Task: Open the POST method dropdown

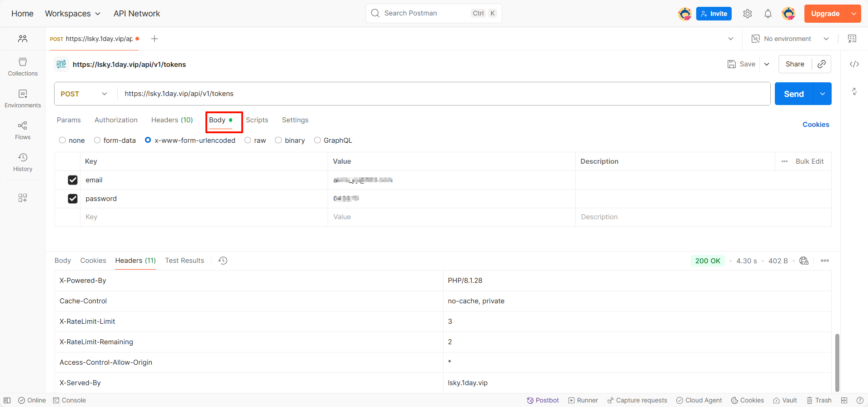Action: click(x=84, y=94)
